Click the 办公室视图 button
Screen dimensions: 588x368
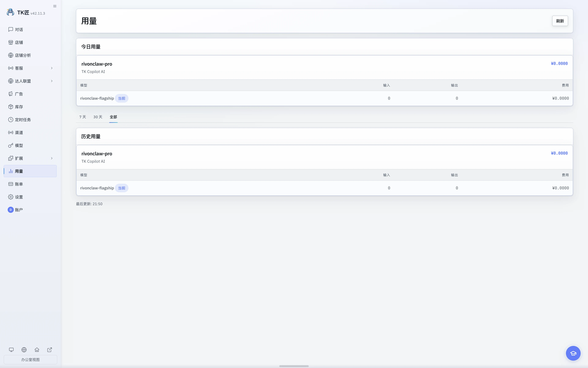[x=30, y=359]
